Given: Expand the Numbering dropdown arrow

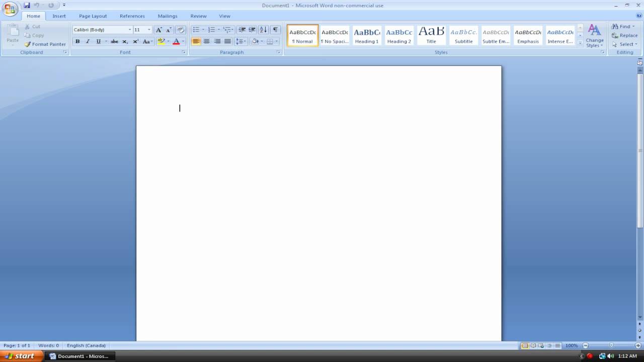Looking at the screenshot, I should [x=218, y=30].
